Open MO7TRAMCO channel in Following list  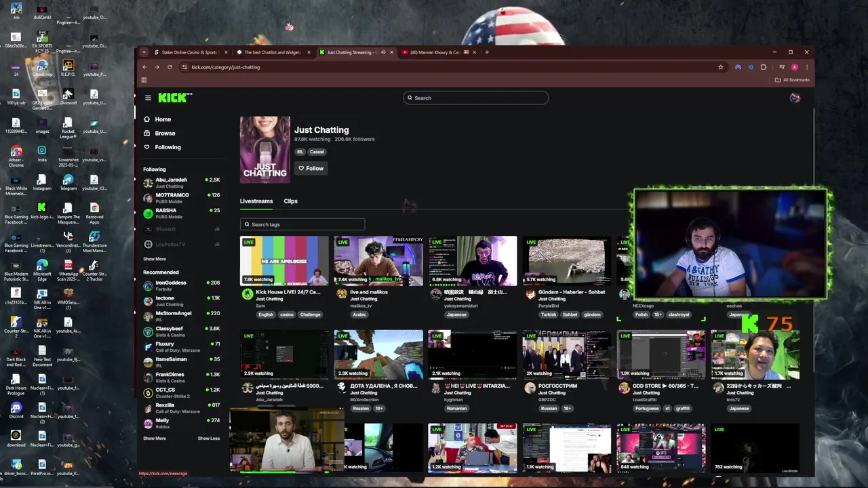coord(182,198)
